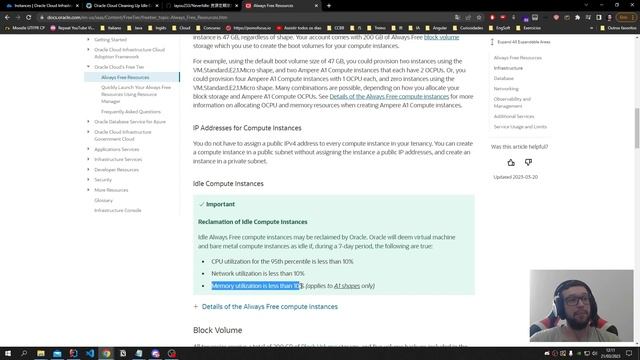Jump to Database in page contents
This screenshot has width=640, height=360.
point(503,78)
